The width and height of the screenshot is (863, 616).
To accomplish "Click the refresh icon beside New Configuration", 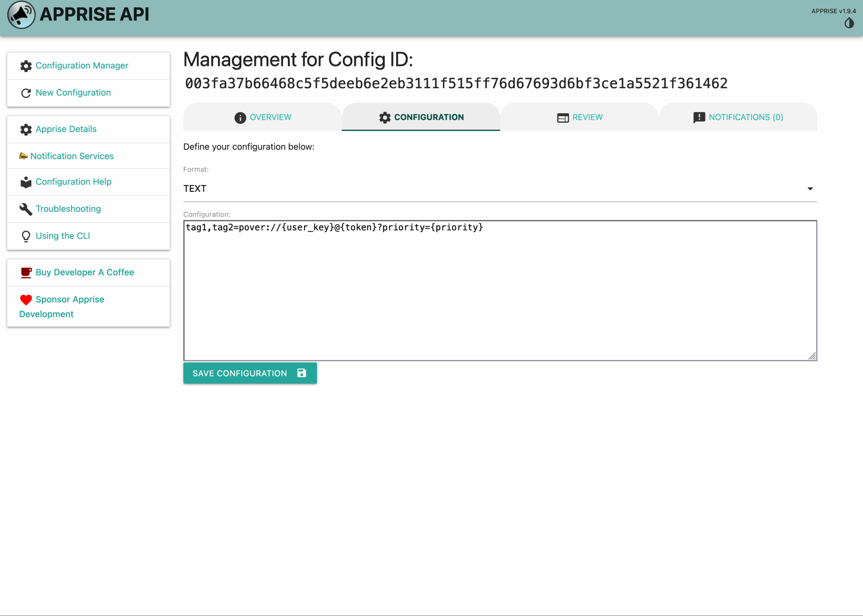I will click(x=26, y=93).
